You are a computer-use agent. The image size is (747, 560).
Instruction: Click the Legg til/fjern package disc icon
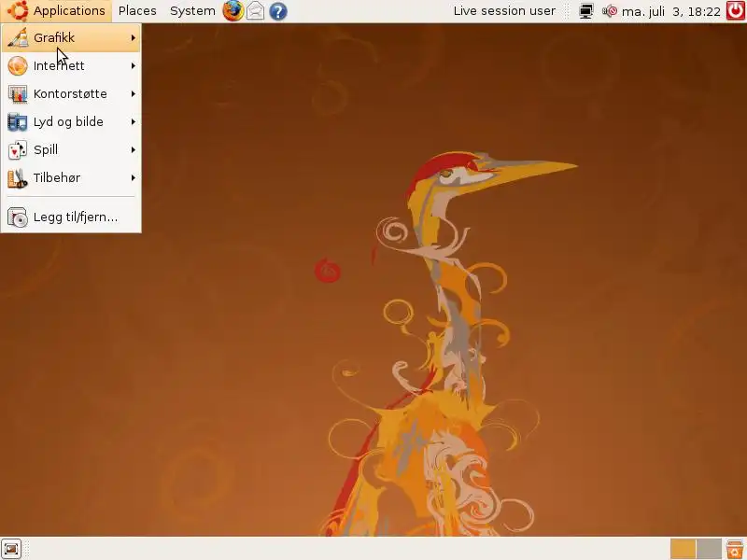[17, 217]
